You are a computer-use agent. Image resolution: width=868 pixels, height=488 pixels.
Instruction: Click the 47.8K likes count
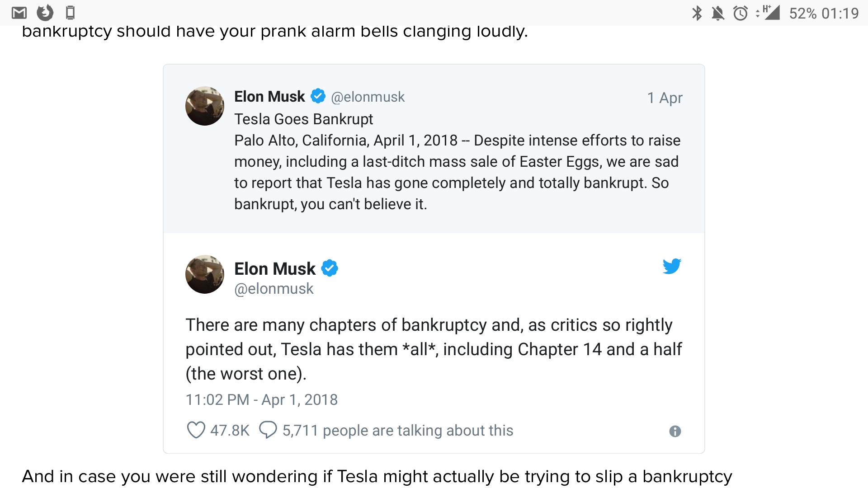point(230,430)
